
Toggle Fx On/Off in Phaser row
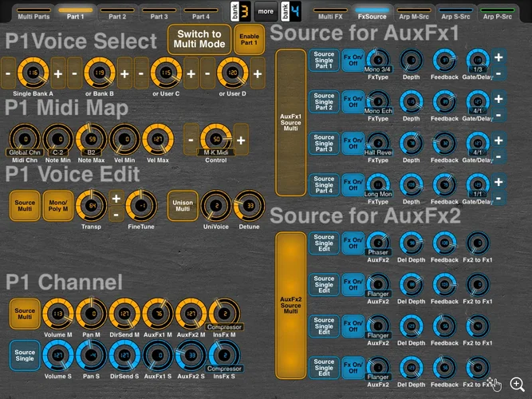point(353,243)
